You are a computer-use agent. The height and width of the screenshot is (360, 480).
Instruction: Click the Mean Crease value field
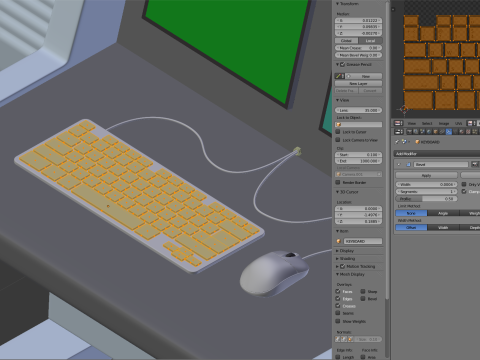pyautogui.click(x=358, y=48)
